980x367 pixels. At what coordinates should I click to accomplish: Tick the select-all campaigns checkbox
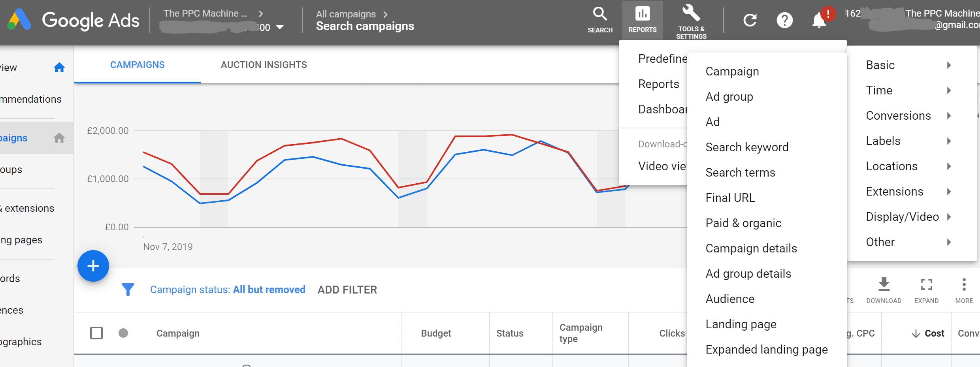[x=96, y=333]
